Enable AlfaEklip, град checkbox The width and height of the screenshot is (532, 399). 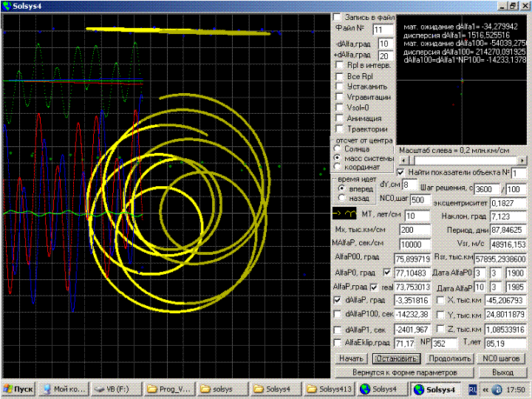click(x=338, y=343)
